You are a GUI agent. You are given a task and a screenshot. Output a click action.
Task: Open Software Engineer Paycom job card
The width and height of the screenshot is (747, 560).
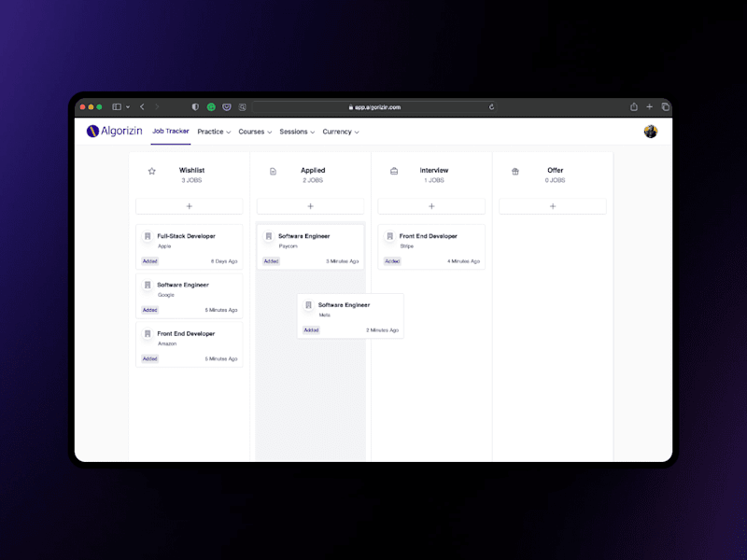click(x=310, y=247)
